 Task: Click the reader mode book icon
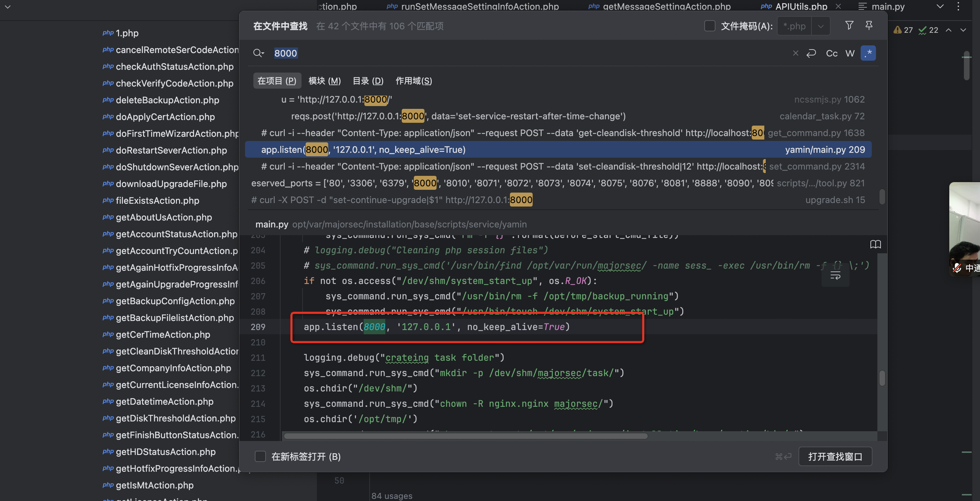pyautogui.click(x=875, y=244)
